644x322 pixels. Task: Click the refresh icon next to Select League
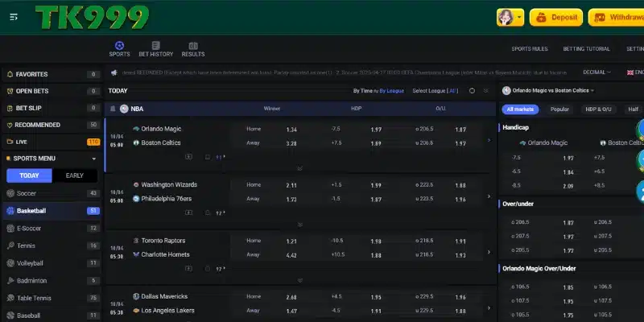pyautogui.click(x=473, y=91)
